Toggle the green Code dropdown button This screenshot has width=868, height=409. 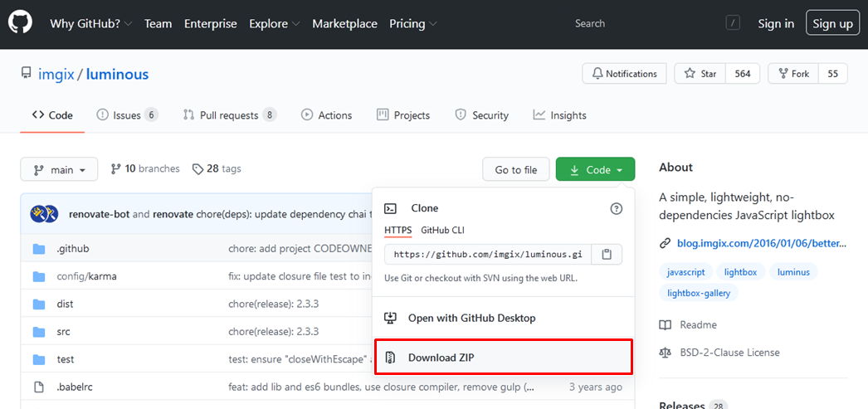point(595,169)
